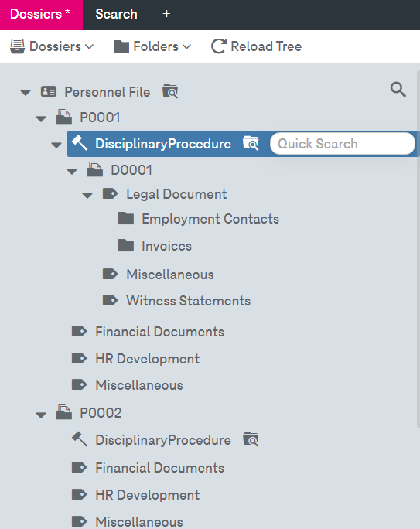The height and width of the screenshot is (529, 420).
Task: Collapse the P0001 dossier node
Action: click(x=41, y=119)
